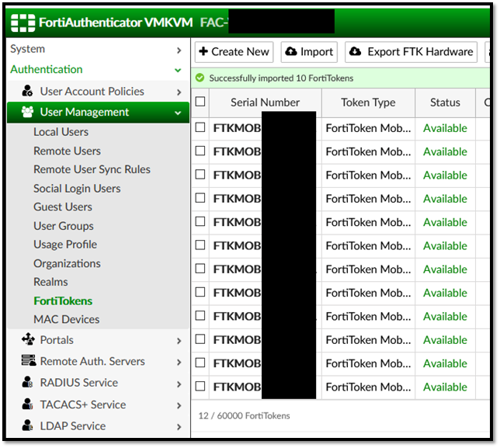Check the last FortiToken row checkbox
Viewport: 500px width, 448px height.
pos(200,387)
